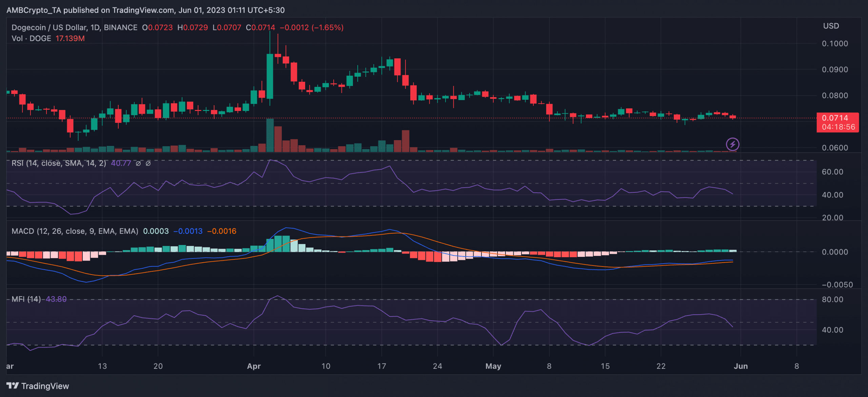Click the MACD signal value −0.0016
868x397 pixels.
click(x=222, y=231)
